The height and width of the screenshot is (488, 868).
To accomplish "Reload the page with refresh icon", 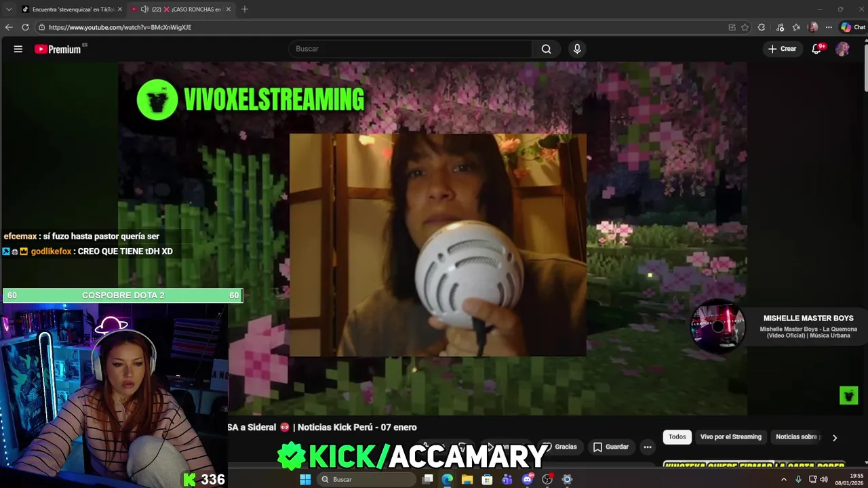I will click(25, 27).
